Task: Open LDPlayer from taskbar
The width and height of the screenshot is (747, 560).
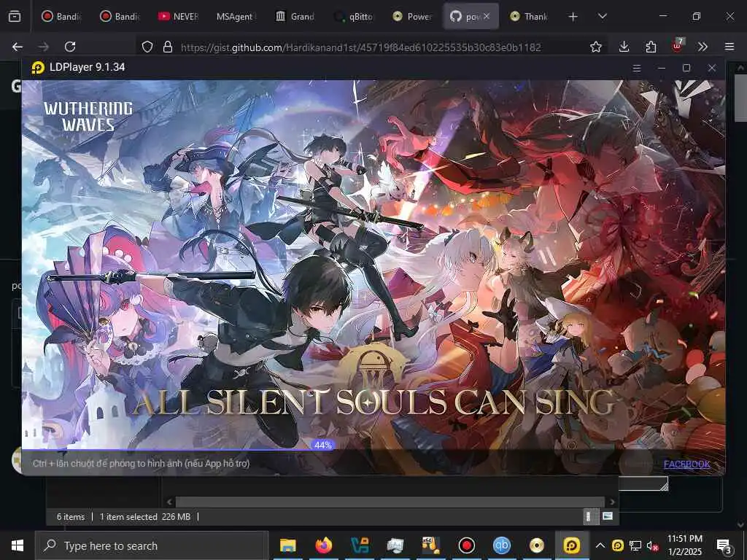Action: (x=572, y=545)
